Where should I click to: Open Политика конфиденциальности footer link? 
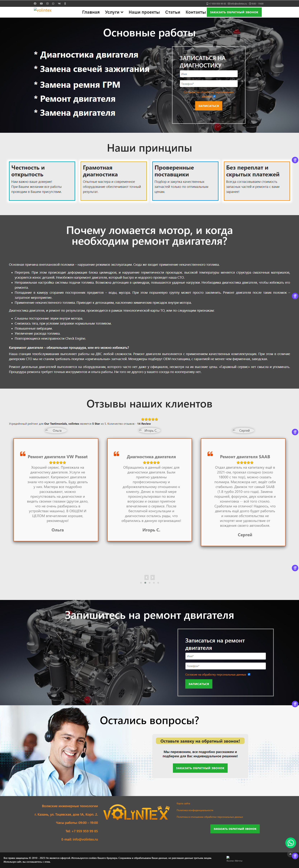195,810
